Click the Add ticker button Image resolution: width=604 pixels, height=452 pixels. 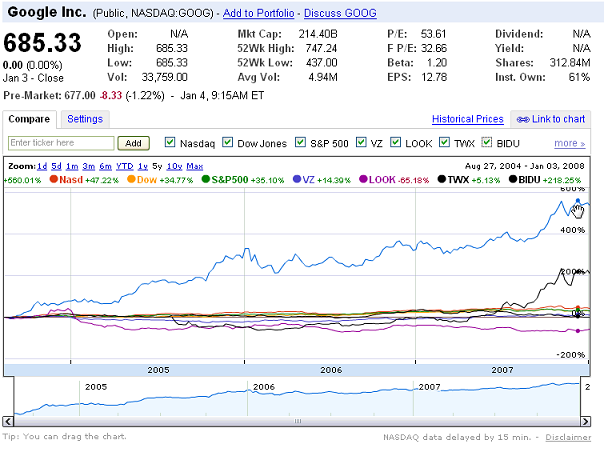click(x=133, y=143)
